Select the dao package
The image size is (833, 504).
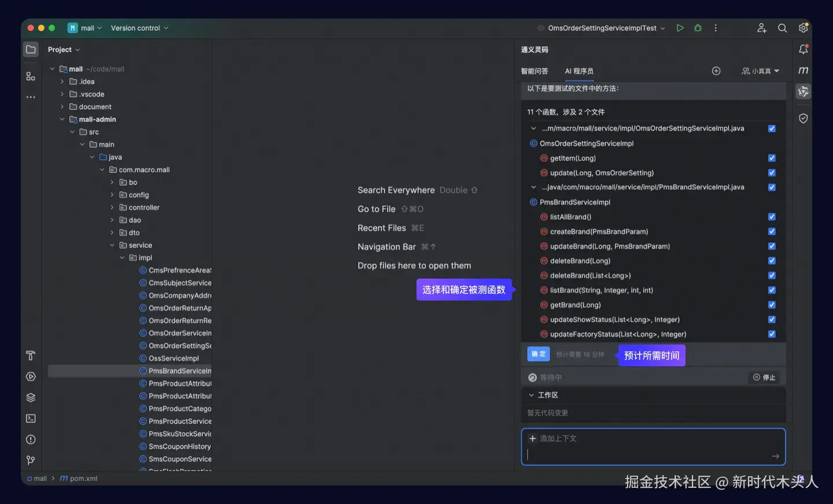pos(130,220)
